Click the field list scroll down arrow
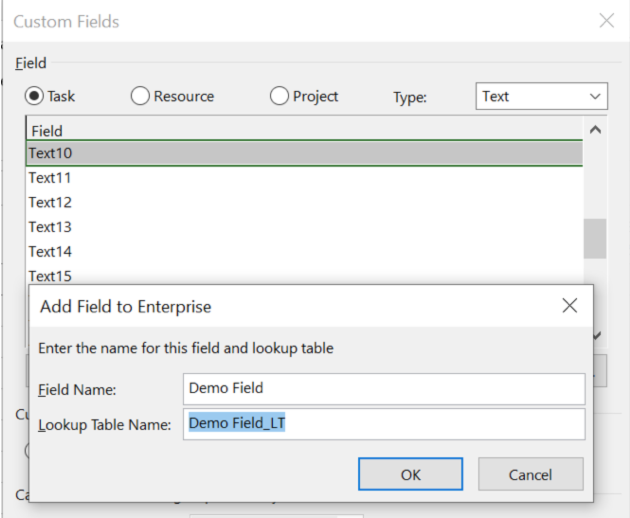630x518 pixels. pos(596,335)
